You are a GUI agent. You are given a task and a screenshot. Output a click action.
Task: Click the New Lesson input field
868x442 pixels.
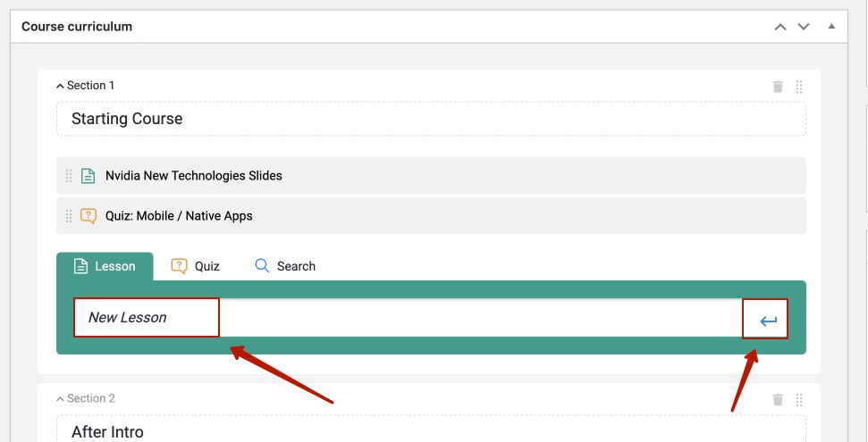click(402, 318)
